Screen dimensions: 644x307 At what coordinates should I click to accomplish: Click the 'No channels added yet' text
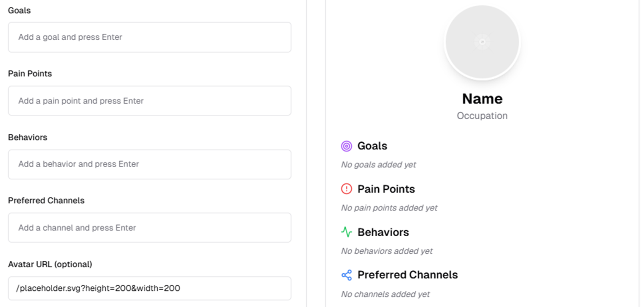click(x=385, y=294)
